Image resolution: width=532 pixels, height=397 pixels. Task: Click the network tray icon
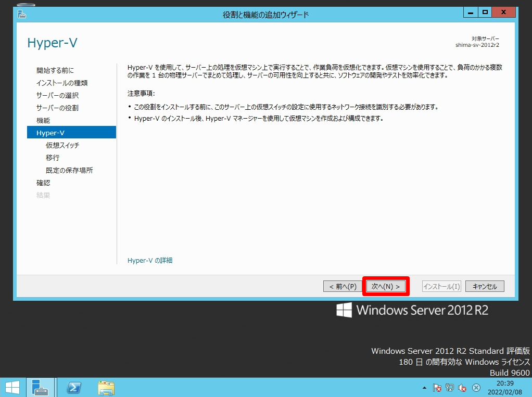(x=450, y=388)
